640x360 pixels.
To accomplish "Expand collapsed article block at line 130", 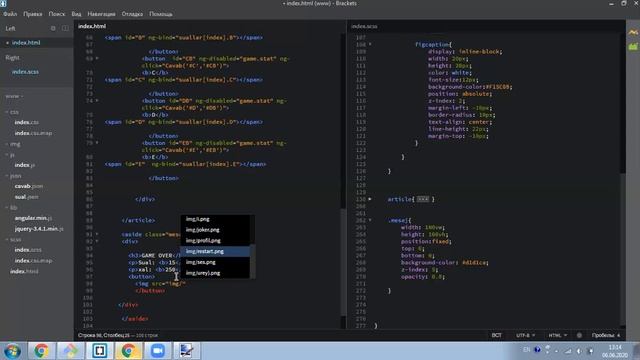I will 423,199.
